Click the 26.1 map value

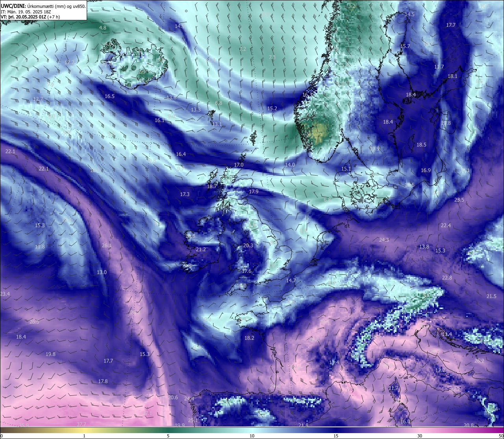coord(107,246)
